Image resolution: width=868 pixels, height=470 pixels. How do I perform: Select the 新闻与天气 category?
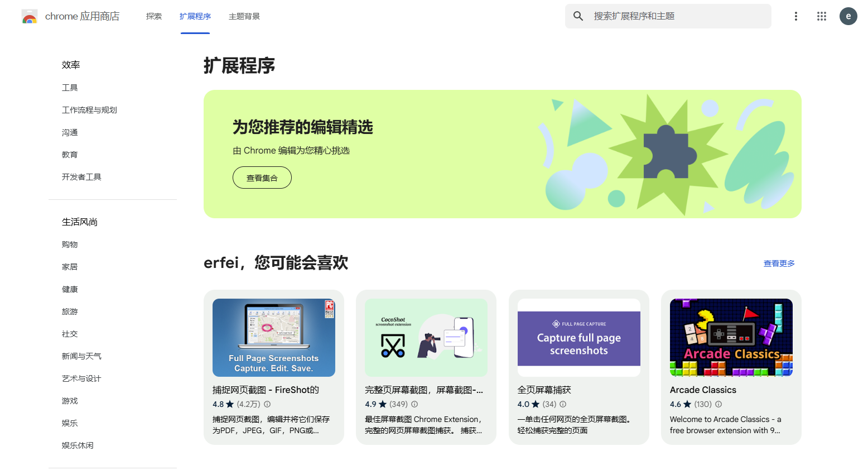coord(81,356)
